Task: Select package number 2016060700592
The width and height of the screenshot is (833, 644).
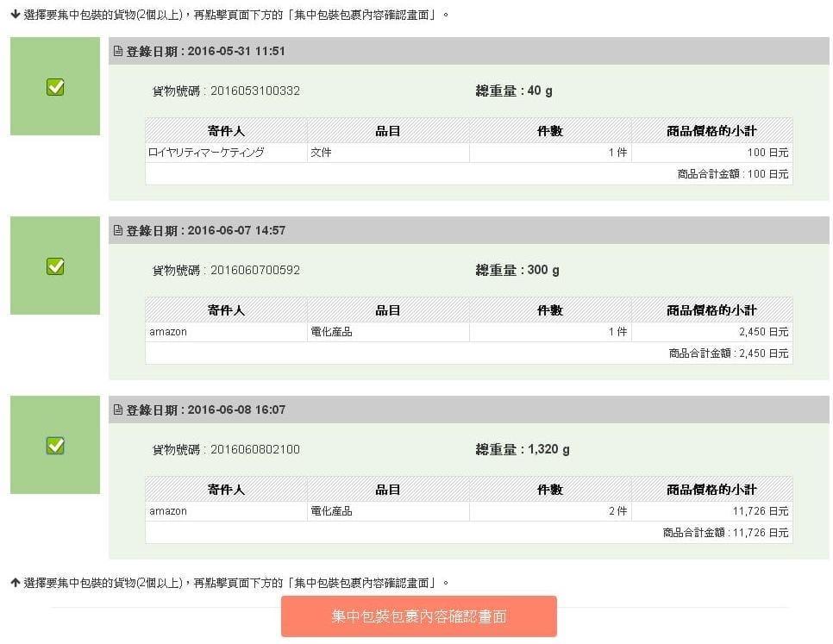Action: pyautogui.click(x=254, y=270)
